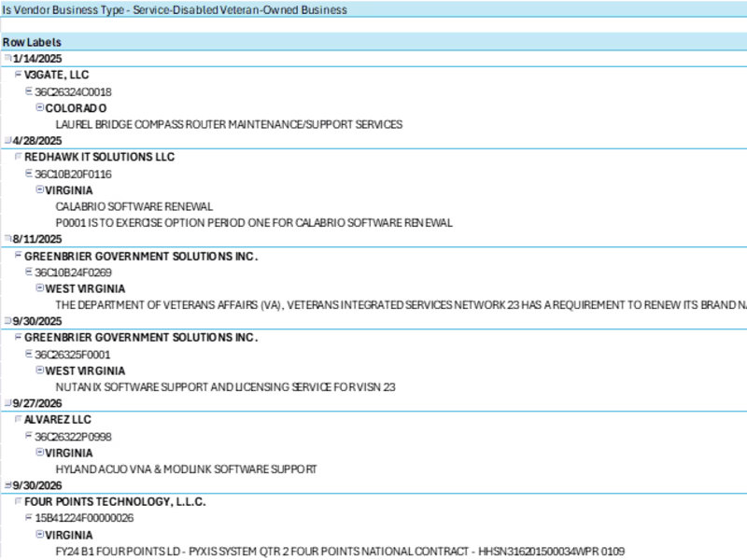Collapse GREENBRIER vendor under 9/30/2025

[x=18, y=337]
